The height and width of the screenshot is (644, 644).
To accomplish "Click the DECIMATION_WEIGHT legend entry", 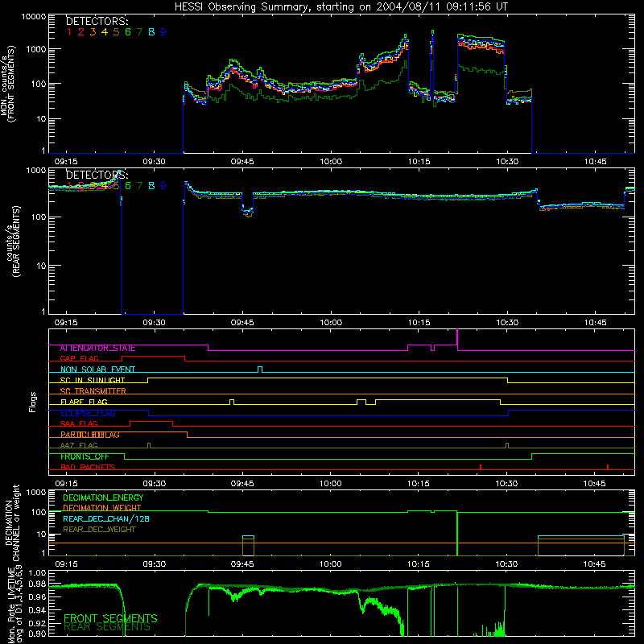I will point(102,508).
